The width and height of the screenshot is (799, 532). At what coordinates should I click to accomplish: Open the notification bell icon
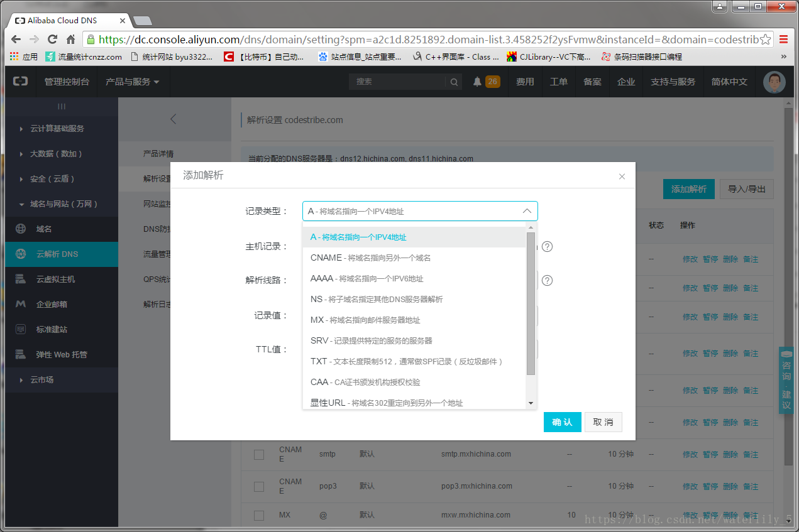pos(477,82)
